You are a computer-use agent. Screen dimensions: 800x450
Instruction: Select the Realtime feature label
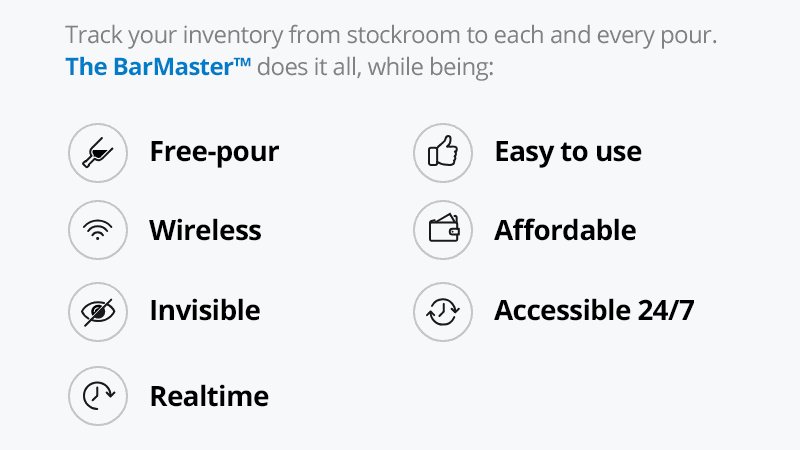tap(209, 396)
